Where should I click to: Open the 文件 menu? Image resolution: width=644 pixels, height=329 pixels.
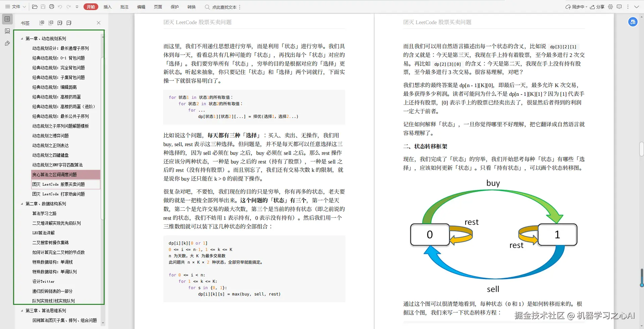pyautogui.click(x=13, y=7)
